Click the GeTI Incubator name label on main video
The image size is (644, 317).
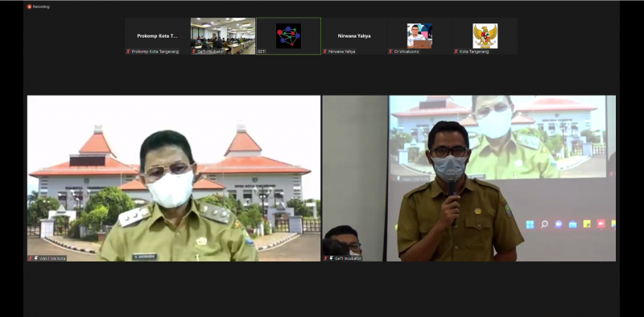(348, 258)
